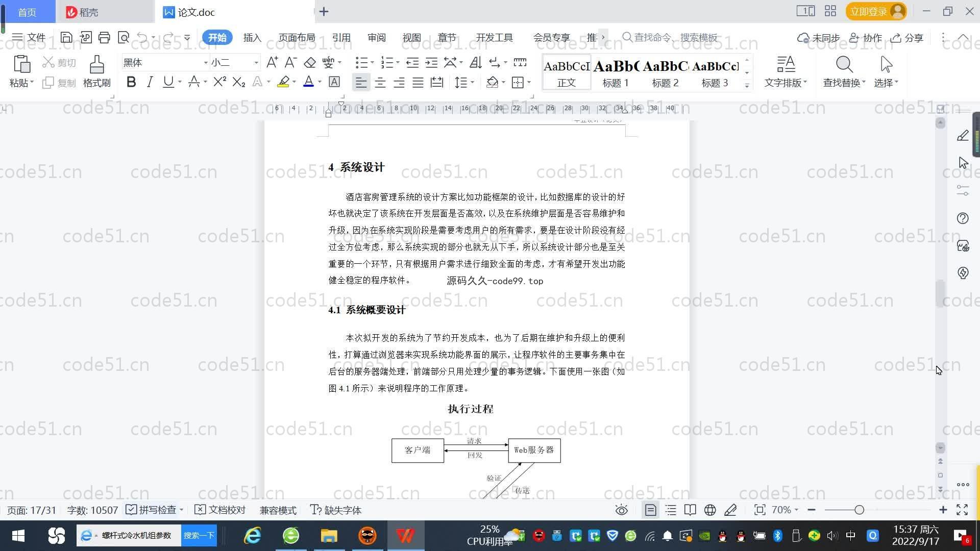This screenshot has height=551, width=980.
Task: Click the search commands input field
Action: pyautogui.click(x=670, y=37)
